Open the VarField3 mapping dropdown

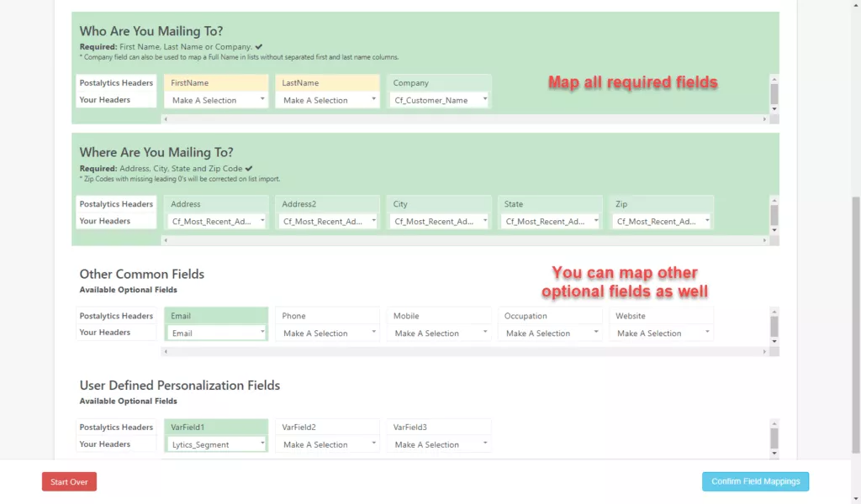click(439, 444)
